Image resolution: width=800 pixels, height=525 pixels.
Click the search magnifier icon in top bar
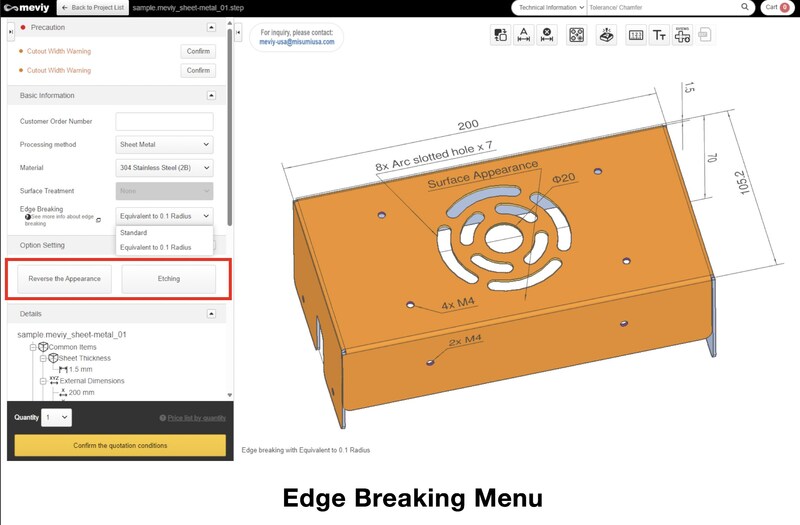click(745, 7)
